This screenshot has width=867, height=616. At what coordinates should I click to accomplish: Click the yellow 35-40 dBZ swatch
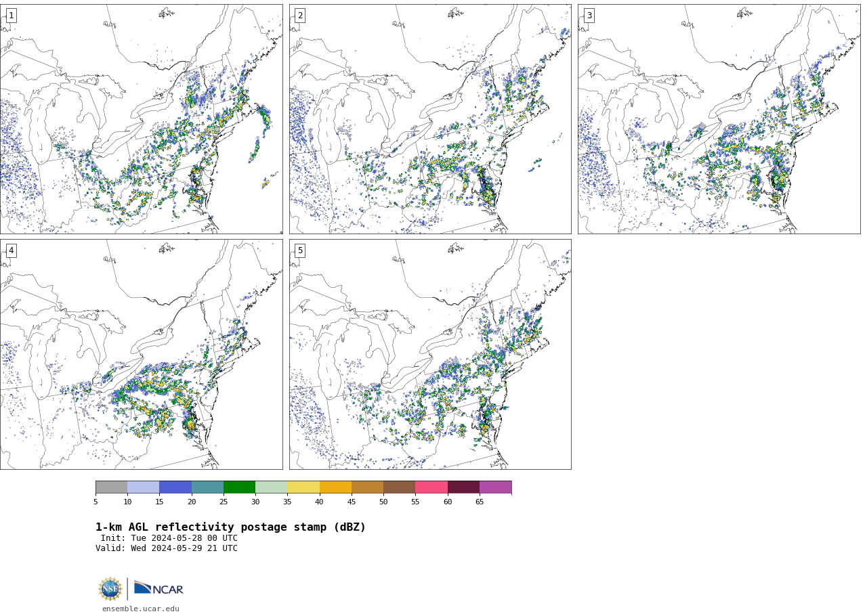(x=303, y=487)
